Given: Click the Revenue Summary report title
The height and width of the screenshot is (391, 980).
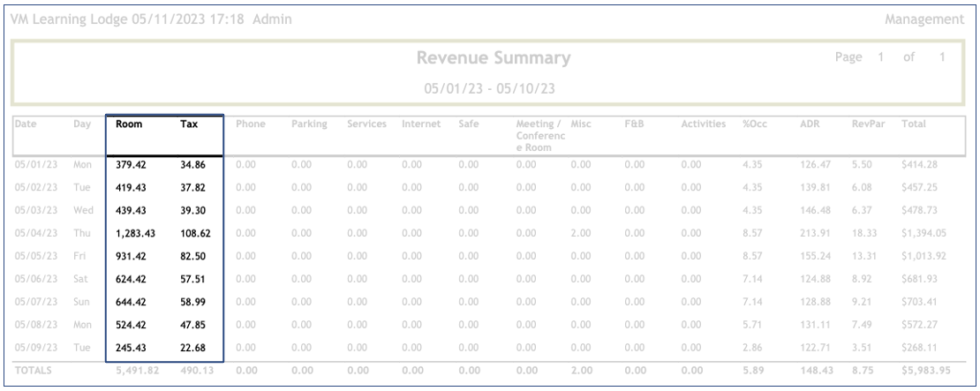Looking at the screenshot, I should [x=490, y=60].
